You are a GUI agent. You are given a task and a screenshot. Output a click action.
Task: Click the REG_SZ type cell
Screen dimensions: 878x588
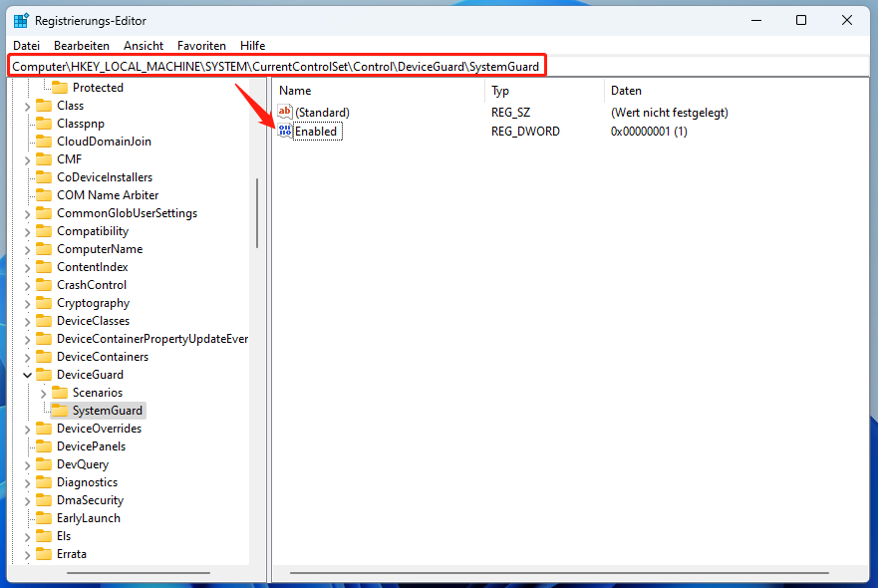point(510,112)
